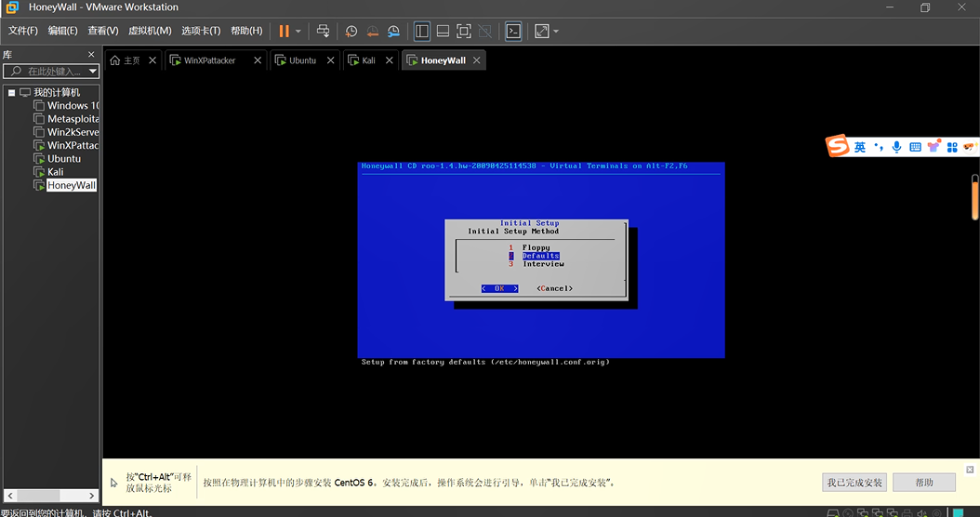
Task: Close the WinXPattacker tab
Action: [258, 60]
